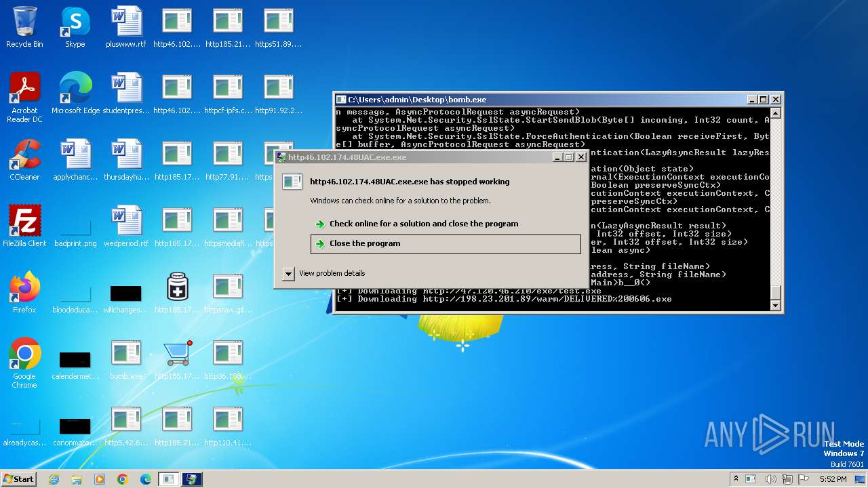The width and height of the screenshot is (868, 488).
Task: Close the crash dialog with its X button
Action: point(580,157)
